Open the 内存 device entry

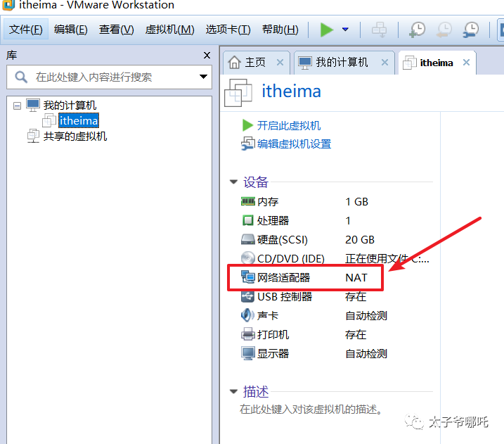268,202
